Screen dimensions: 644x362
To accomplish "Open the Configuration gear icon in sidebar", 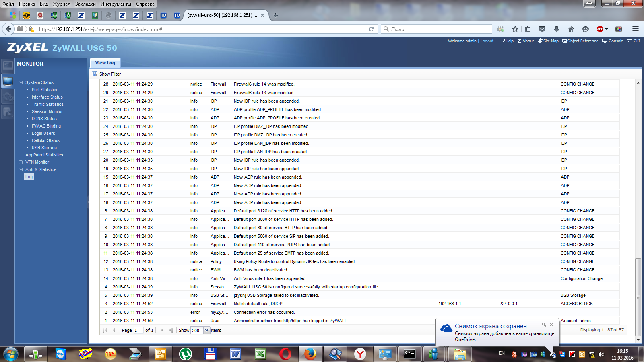I will point(8,97).
